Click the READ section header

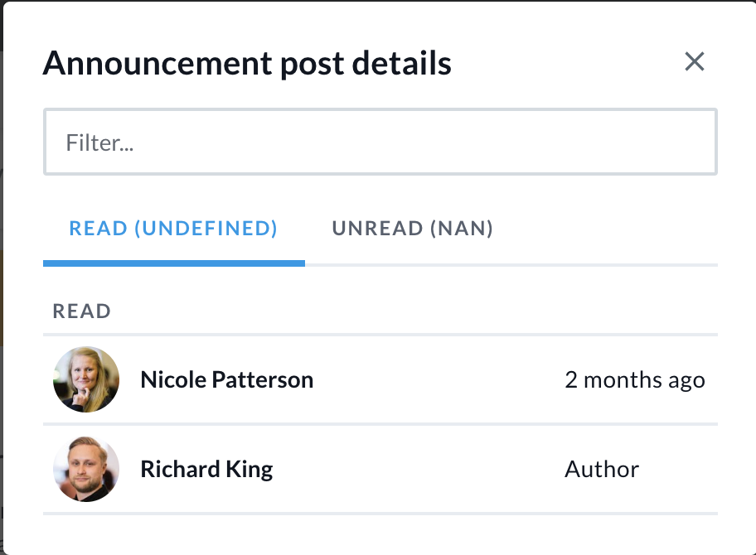[x=82, y=311]
